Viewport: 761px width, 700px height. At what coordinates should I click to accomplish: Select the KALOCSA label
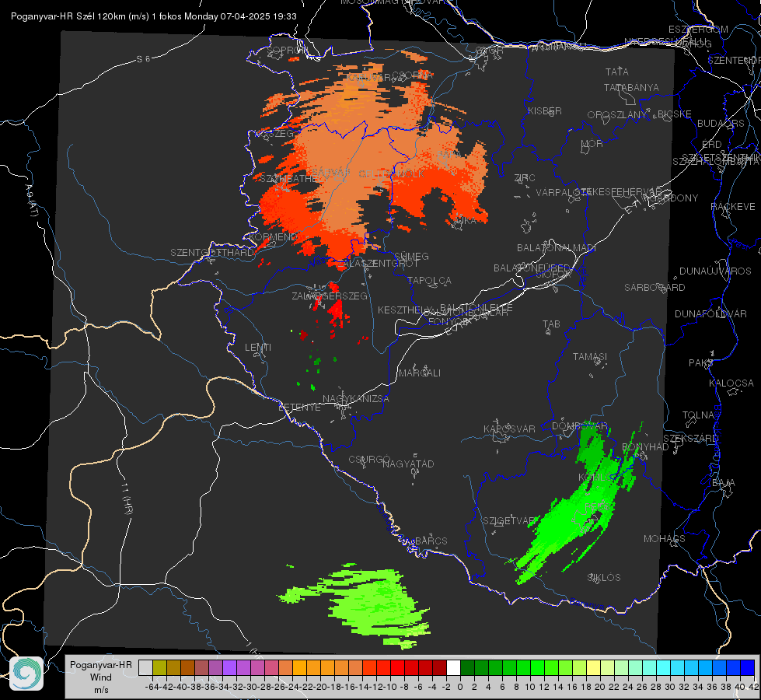click(731, 383)
